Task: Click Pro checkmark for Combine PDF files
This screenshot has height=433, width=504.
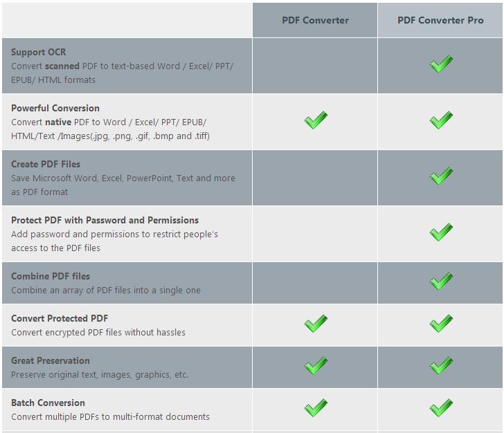Action: point(441,282)
